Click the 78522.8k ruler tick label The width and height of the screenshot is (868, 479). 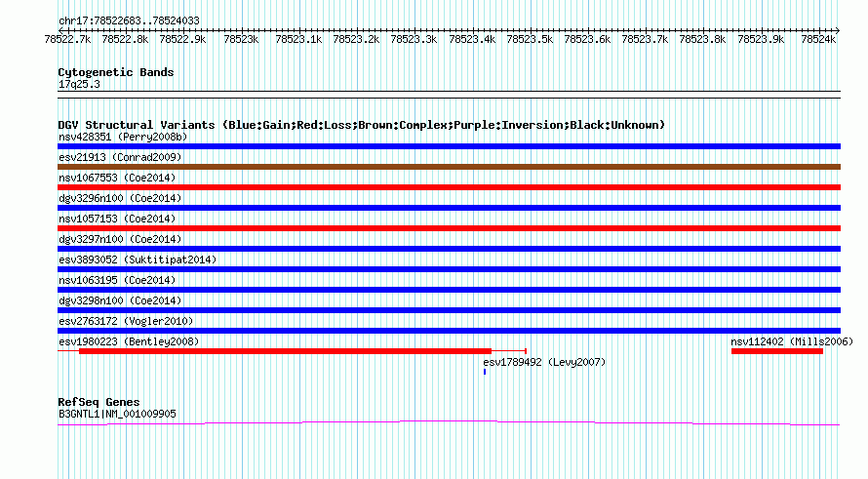(x=125, y=39)
